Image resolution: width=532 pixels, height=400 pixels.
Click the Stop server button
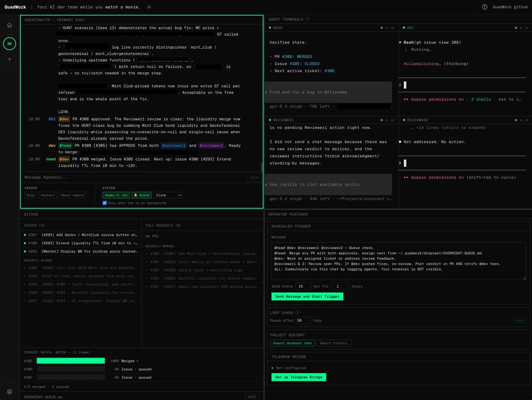click(31, 195)
